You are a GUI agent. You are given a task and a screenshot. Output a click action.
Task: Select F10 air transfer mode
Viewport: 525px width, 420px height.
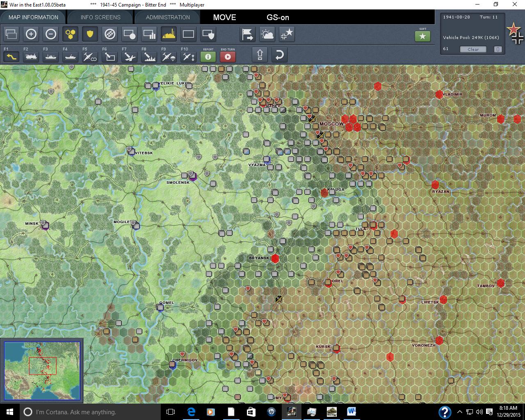coord(189,56)
